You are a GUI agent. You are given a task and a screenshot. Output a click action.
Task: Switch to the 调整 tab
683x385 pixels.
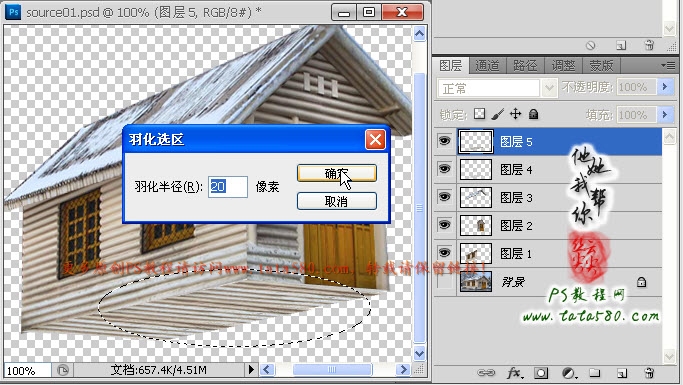tap(563, 65)
